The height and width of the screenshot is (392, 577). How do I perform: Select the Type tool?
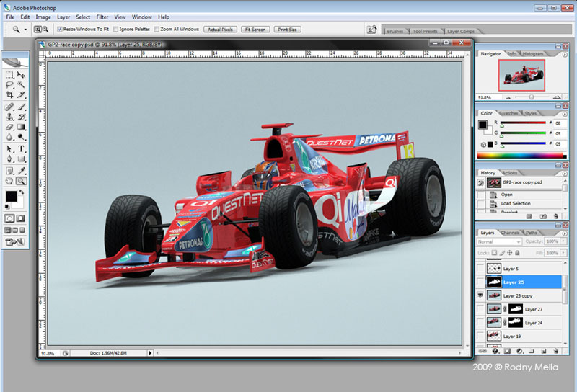[x=22, y=149]
